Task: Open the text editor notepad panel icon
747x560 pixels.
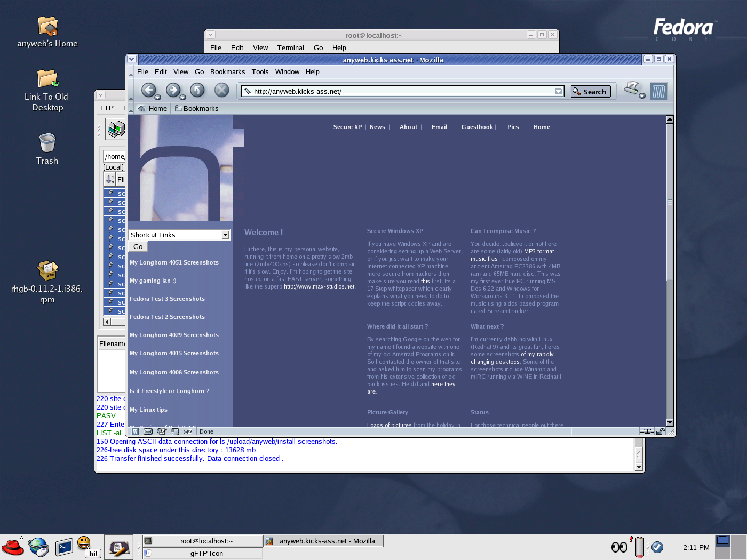Action: (118, 548)
